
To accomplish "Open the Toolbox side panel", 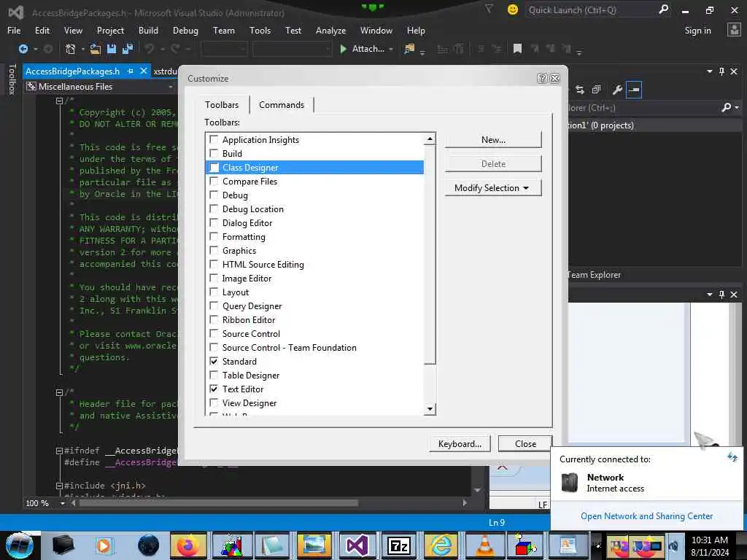I will [x=12, y=79].
